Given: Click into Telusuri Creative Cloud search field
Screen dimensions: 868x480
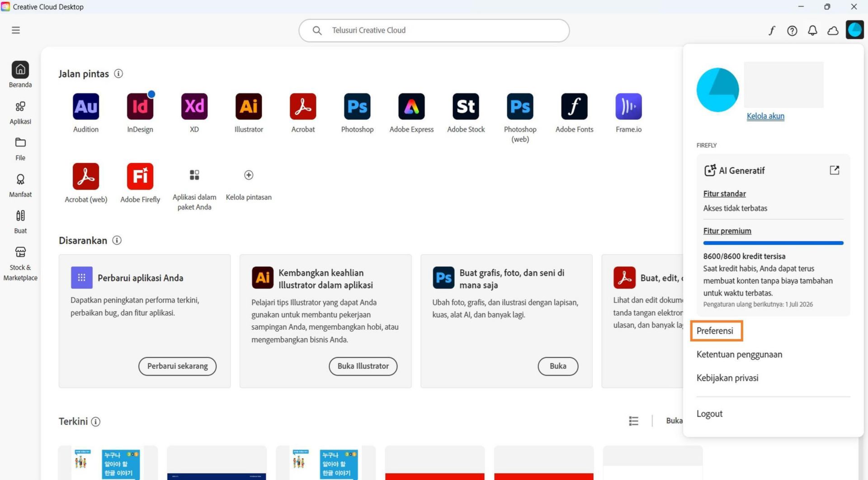Looking at the screenshot, I should 434,30.
